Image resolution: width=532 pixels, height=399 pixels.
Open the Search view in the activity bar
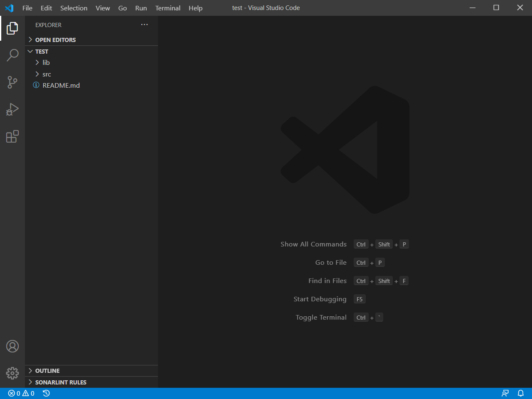point(12,55)
